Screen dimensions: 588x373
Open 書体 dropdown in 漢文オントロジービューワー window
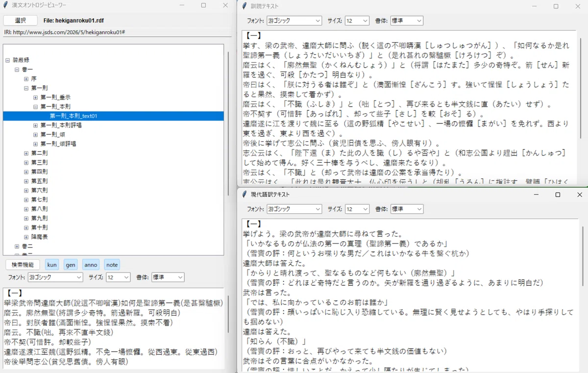tap(168, 277)
